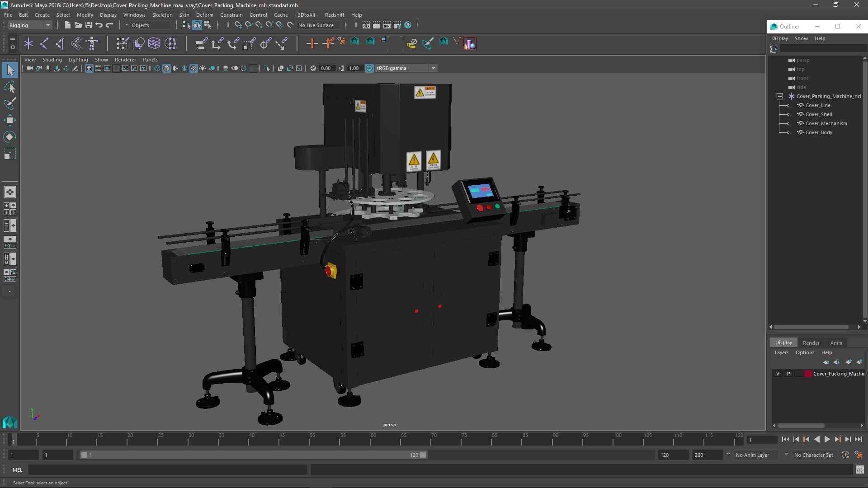868x488 pixels.
Task: Select the arrow Select tool in the toolbox
Action: [x=10, y=70]
